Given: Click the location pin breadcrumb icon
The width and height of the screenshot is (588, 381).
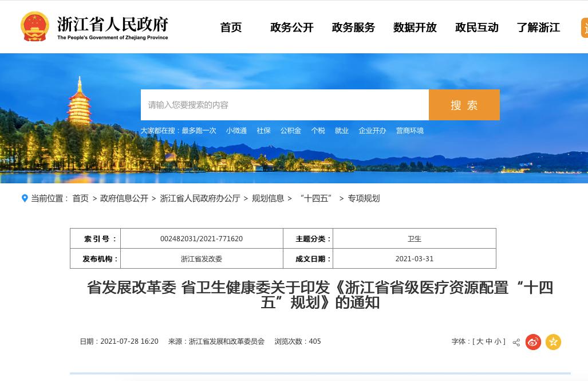Looking at the screenshot, I should 25,198.
